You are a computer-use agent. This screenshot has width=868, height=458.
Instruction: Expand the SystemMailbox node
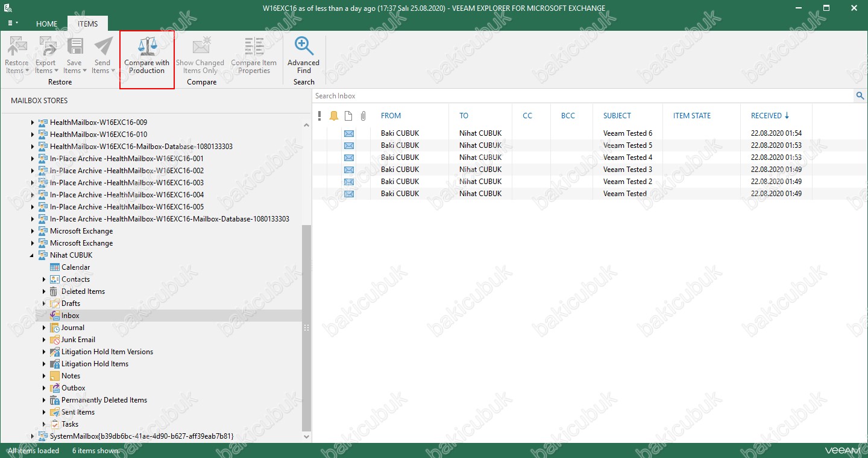tap(33, 436)
